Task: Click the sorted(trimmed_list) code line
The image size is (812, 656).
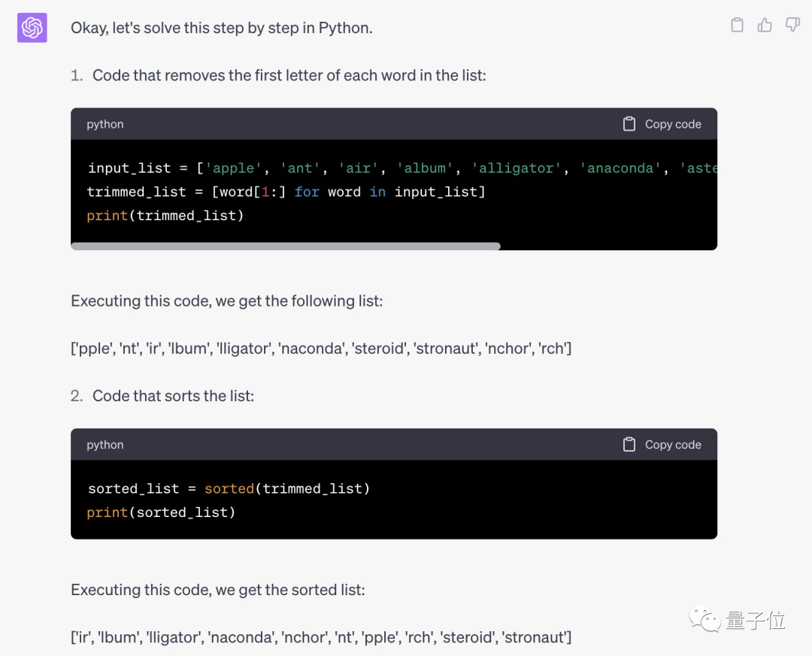Action: [229, 489]
